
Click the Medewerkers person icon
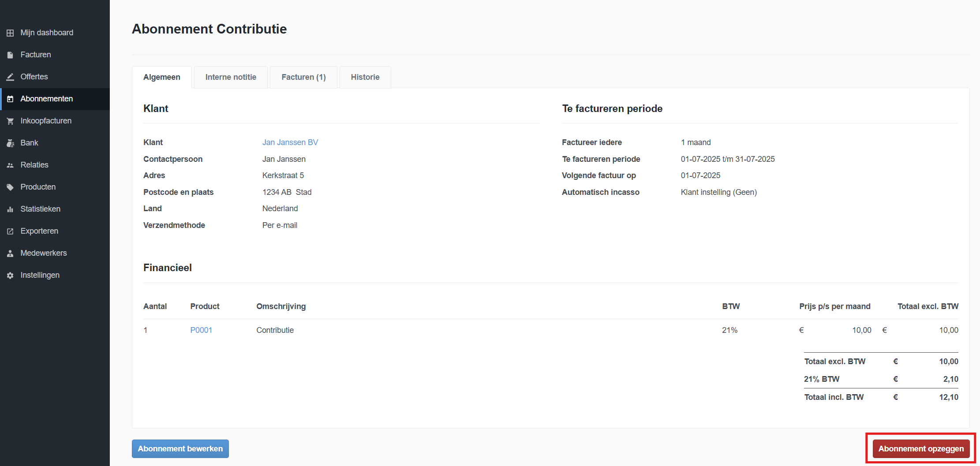pos(10,254)
